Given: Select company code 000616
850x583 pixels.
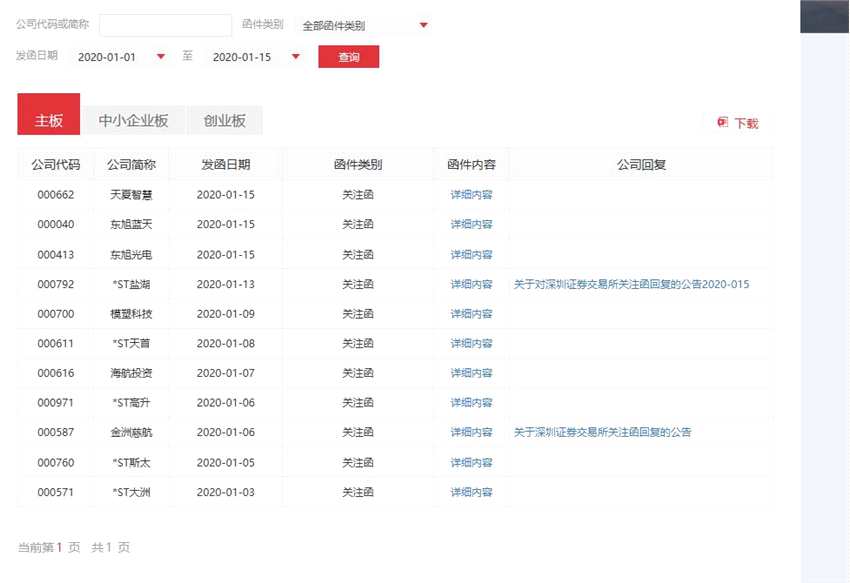Looking at the screenshot, I should pos(55,373).
